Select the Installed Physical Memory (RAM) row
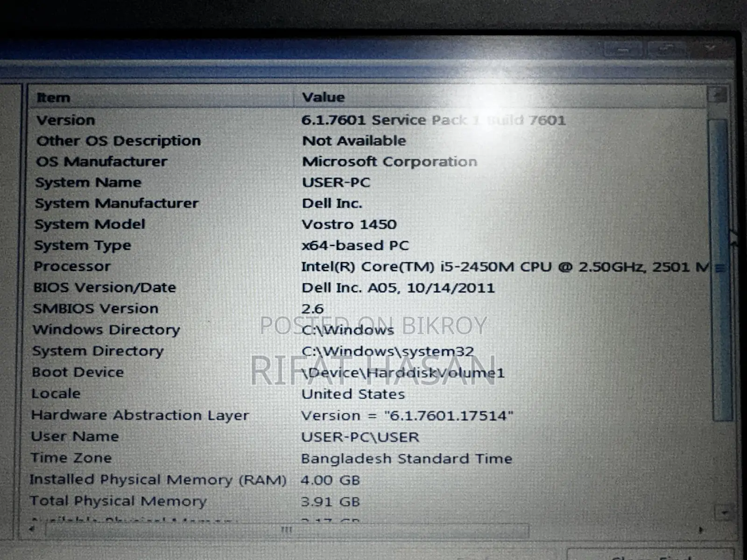 (158, 480)
